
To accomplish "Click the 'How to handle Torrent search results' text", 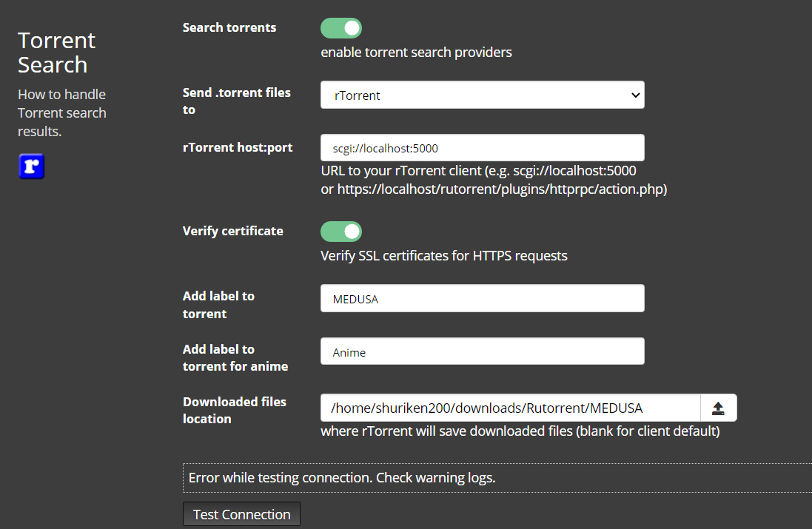I will [61, 112].
